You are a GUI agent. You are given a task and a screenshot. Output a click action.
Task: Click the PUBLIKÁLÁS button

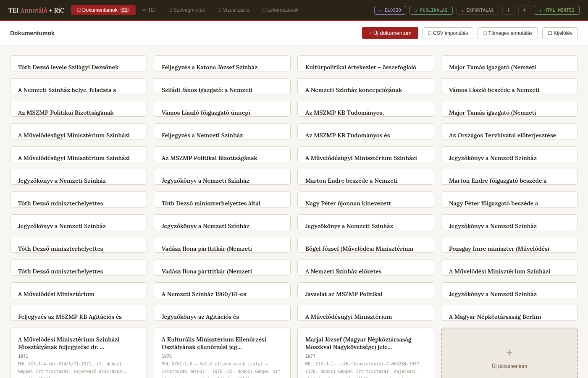click(x=431, y=10)
